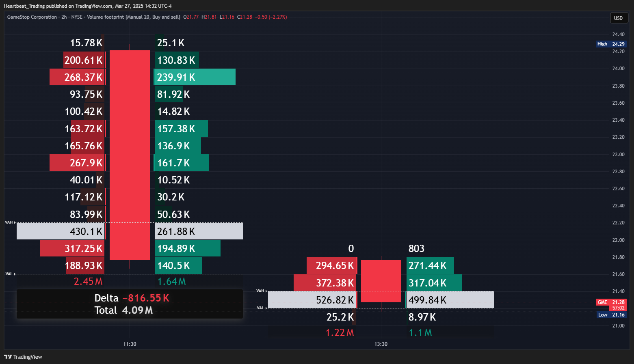634x364 pixels.
Task: Click the 317.25 K sell cell
Action: [72, 248]
